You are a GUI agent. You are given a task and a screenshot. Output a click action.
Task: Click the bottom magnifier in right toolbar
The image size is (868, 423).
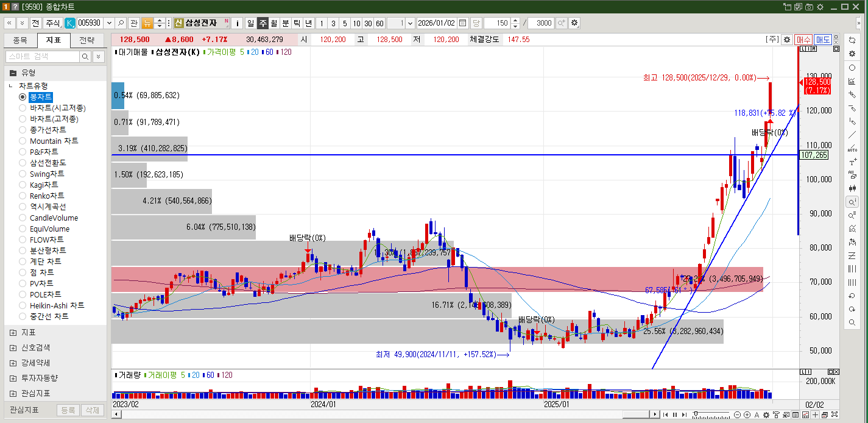click(x=852, y=322)
